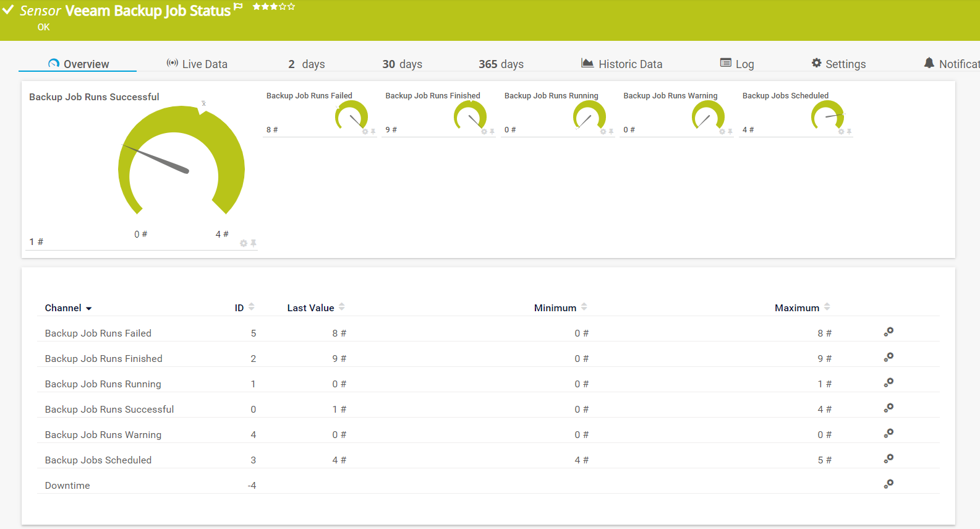
Task: Open channel settings for Backup Job Runs Warning row
Action: click(x=888, y=434)
